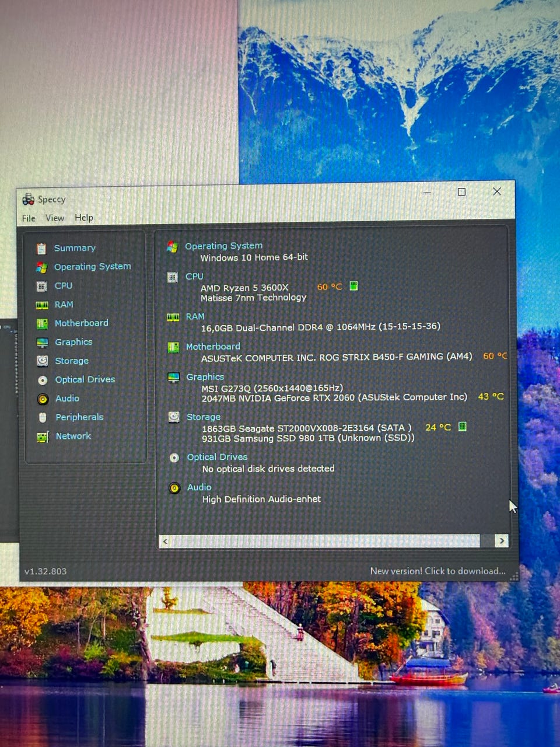Switch to the Graphics sidebar entry

(73, 342)
